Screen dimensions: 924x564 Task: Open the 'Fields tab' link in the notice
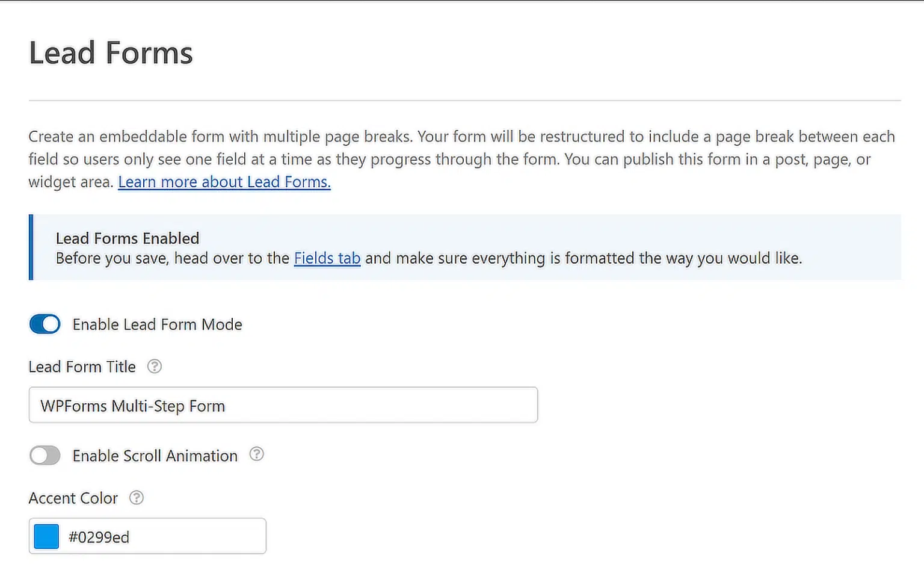click(x=327, y=258)
